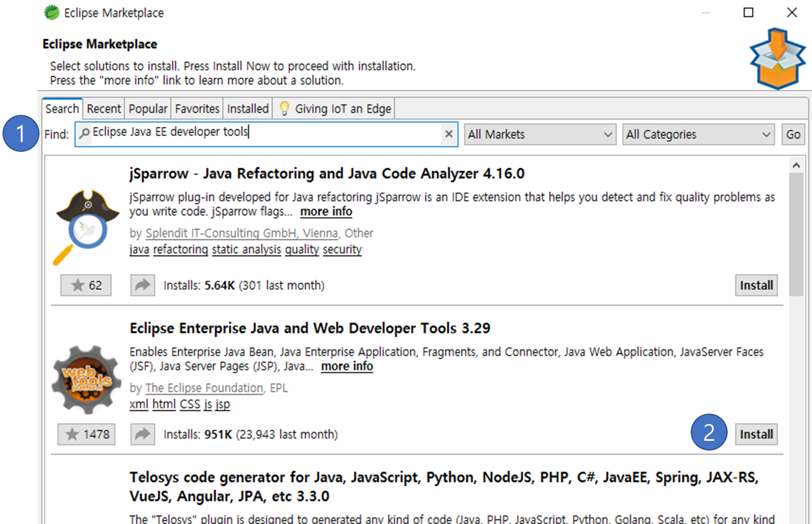Close the Eclipse Marketplace dialog

click(x=791, y=12)
